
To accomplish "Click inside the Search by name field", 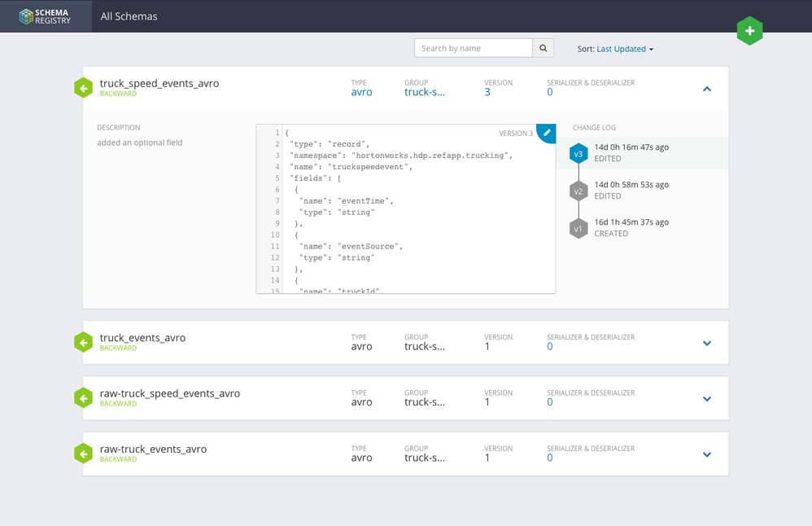I will (473, 48).
